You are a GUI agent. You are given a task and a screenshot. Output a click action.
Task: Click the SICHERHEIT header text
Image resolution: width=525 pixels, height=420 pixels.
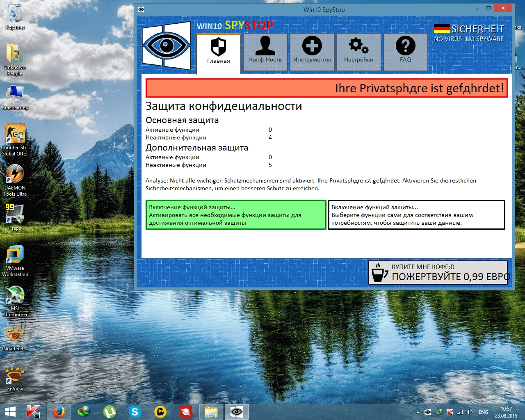point(478,29)
